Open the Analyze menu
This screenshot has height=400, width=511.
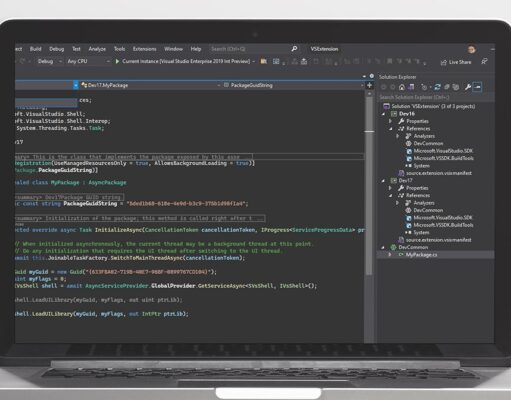97,49
